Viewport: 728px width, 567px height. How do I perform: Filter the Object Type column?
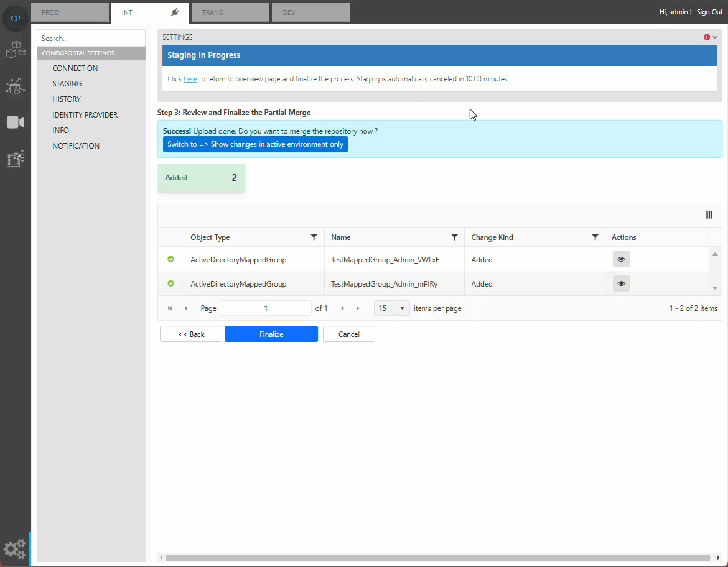point(314,237)
